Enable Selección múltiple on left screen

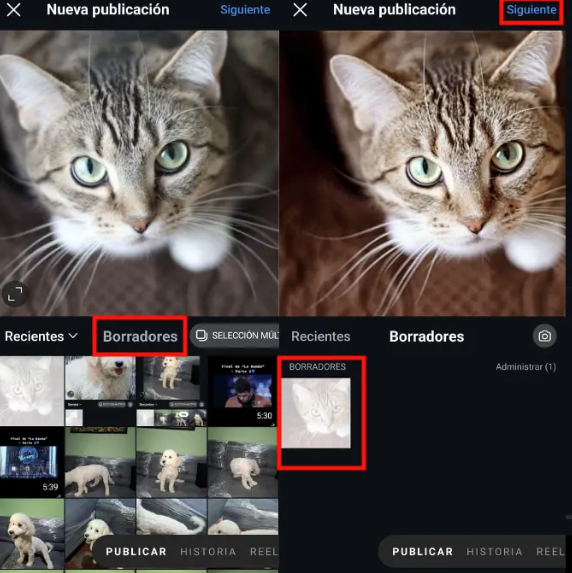coord(235,335)
